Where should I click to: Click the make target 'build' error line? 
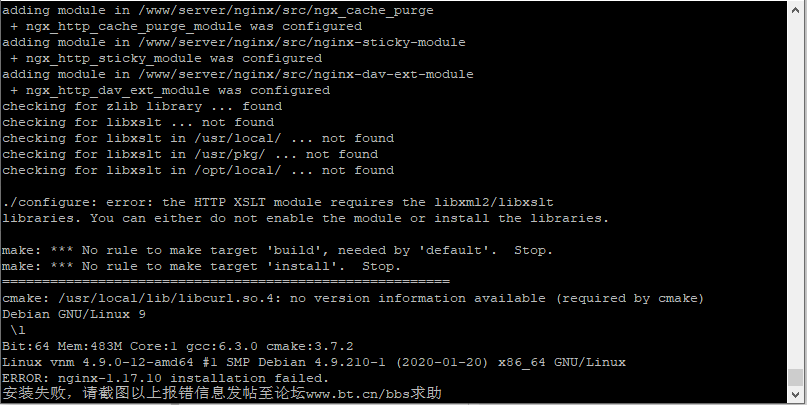tap(277, 251)
